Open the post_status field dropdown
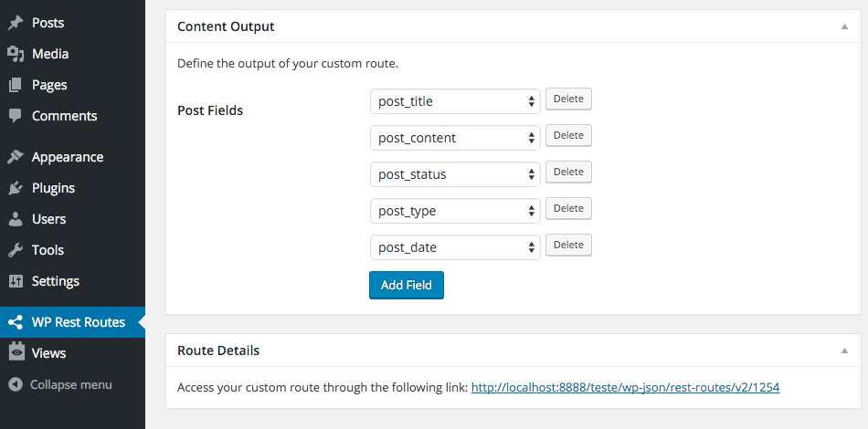This screenshot has height=429, width=868. (x=455, y=174)
